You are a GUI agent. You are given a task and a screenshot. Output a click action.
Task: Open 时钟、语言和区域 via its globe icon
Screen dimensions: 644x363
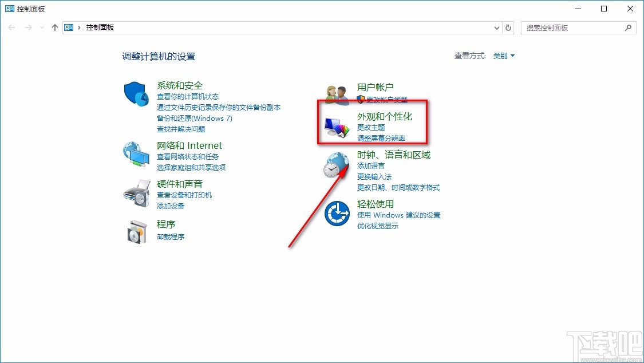click(x=335, y=165)
